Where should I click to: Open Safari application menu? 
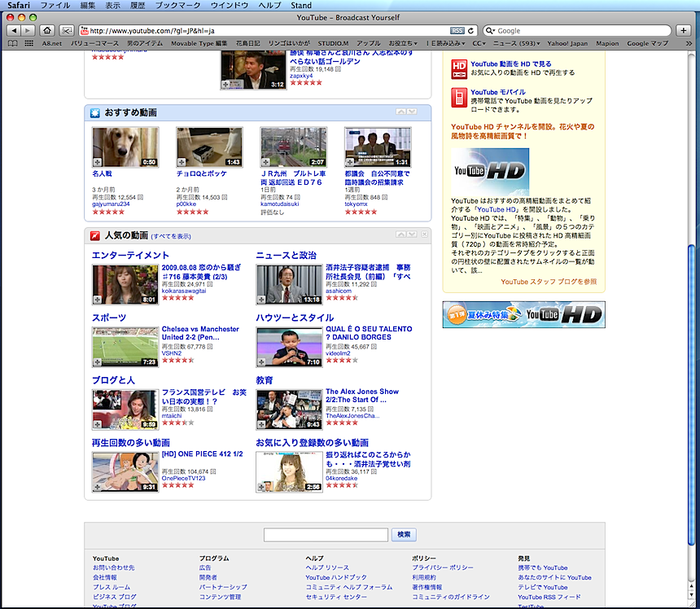[x=18, y=6]
